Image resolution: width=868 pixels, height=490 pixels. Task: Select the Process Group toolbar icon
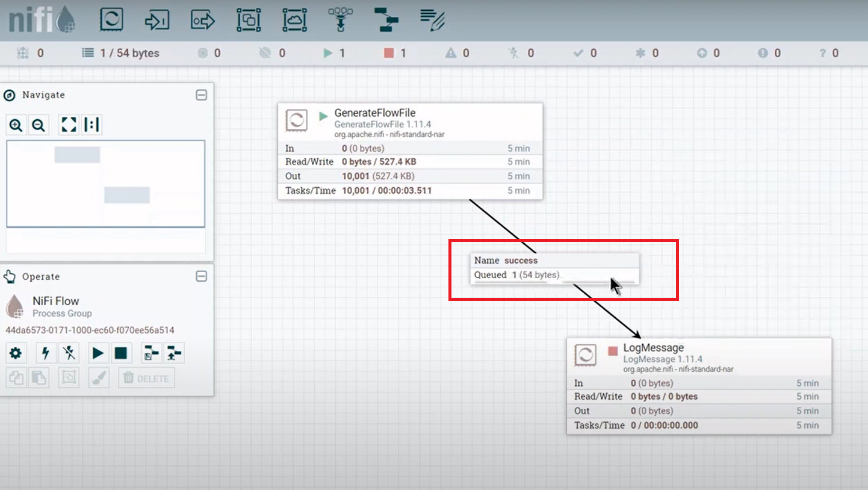(x=248, y=20)
